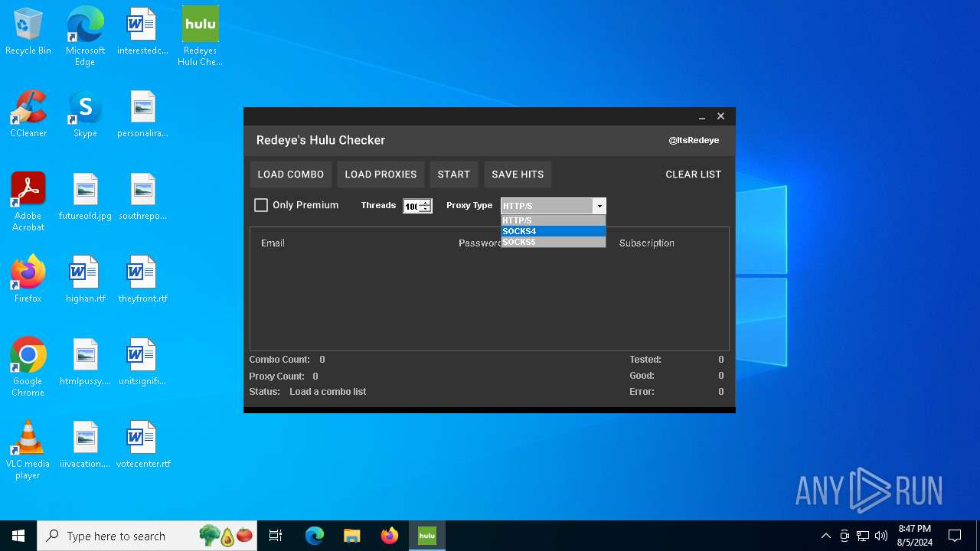Click the Proxy Count label
The width and height of the screenshot is (980, 551).
tap(276, 377)
